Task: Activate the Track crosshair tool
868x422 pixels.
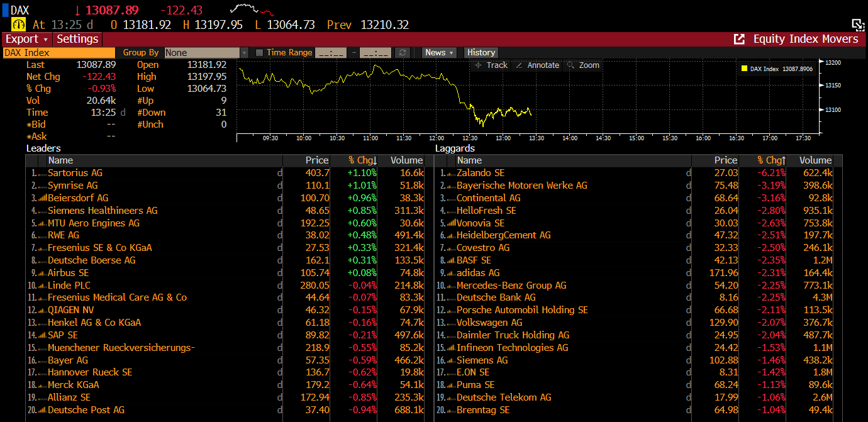Action: pos(491,65)
